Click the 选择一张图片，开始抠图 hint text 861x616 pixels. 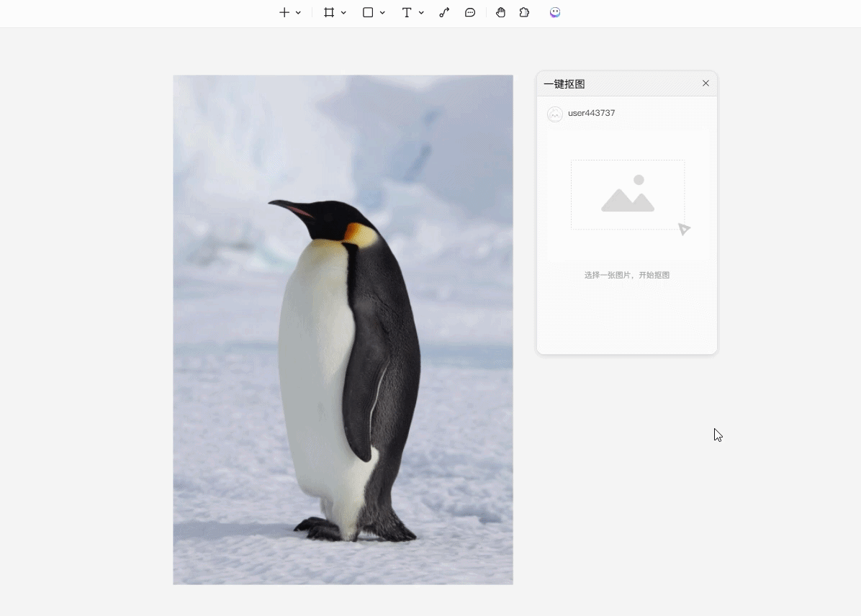tap(626, 275)
